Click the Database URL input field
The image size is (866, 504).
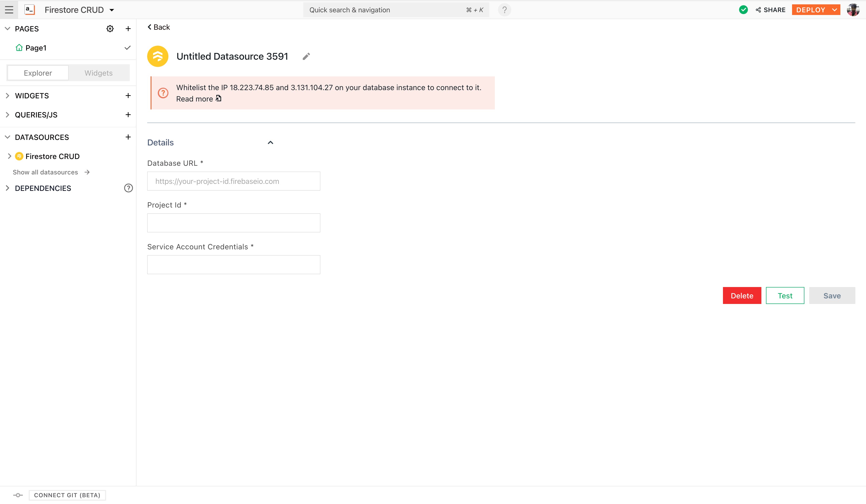pyautogui.click(x=234, y=181)
